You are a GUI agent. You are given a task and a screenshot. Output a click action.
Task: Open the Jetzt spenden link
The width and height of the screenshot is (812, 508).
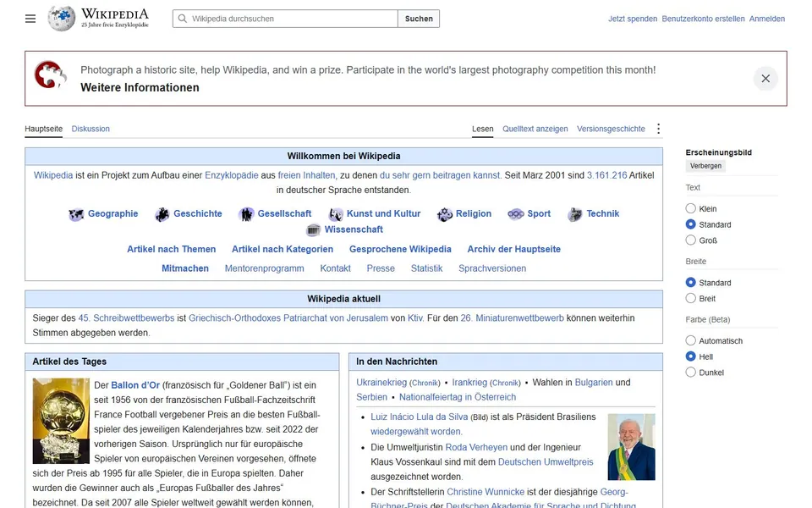(x=633, y=19)
